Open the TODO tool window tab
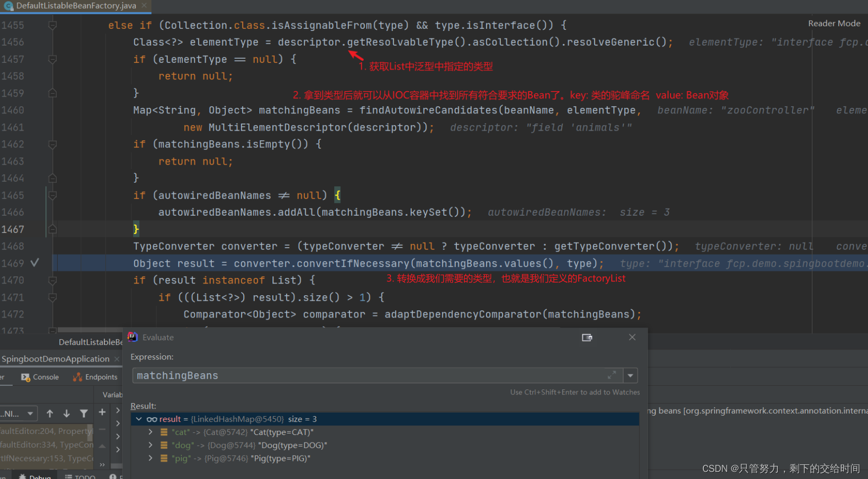Screen dimensions: 868x479 (80, 476)
